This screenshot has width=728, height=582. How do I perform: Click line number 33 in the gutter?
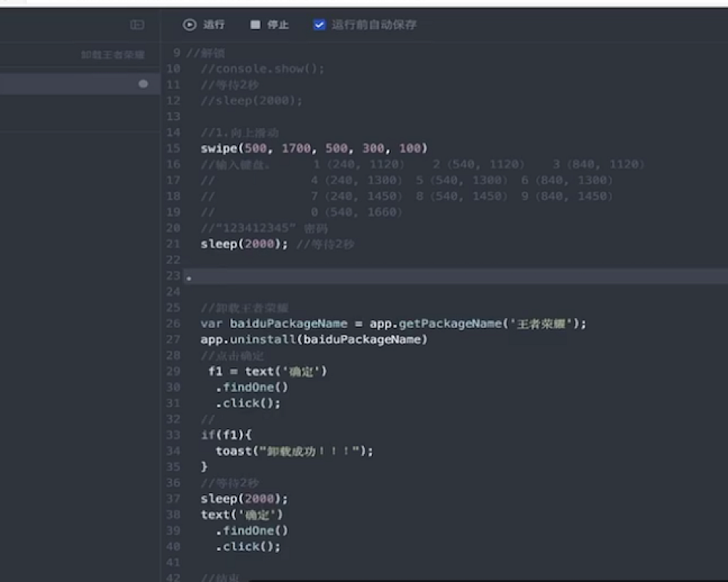click(173, 435)
